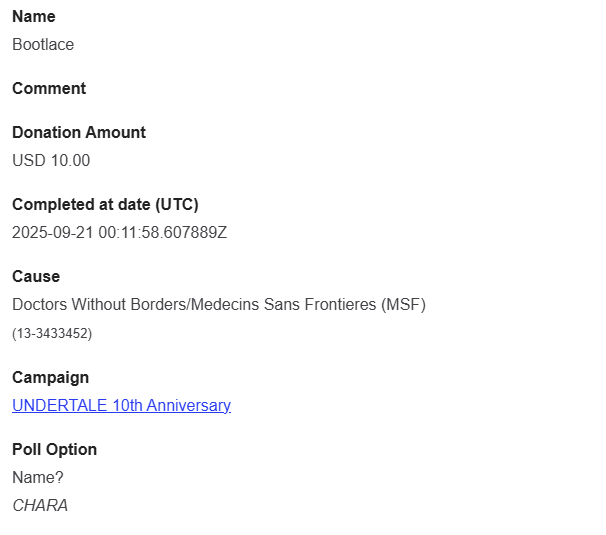Screen dimensions: 606x535
Task: Click the Cause heading
Action: point(36,277)
